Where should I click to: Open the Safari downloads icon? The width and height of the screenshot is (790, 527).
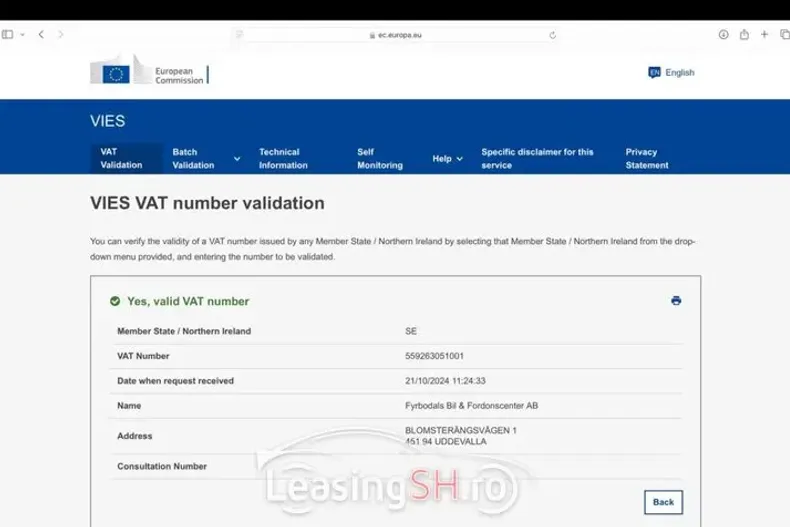723,34
